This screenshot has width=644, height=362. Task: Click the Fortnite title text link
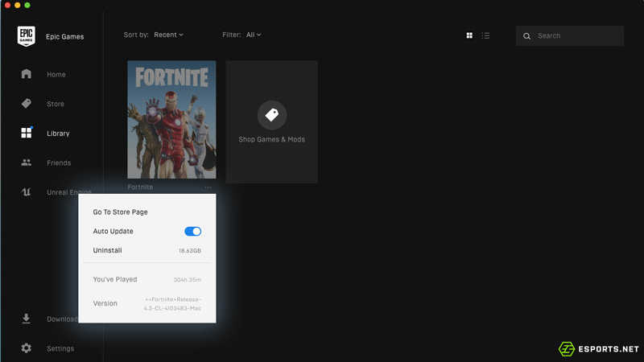(140, 187)
